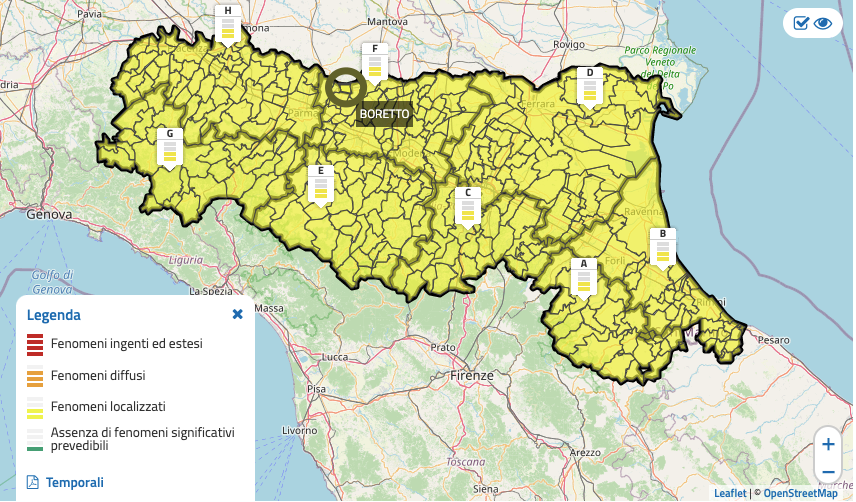Click the Liguria region label
This screenshot has height=502, width=856.
[x=186, y=260]
